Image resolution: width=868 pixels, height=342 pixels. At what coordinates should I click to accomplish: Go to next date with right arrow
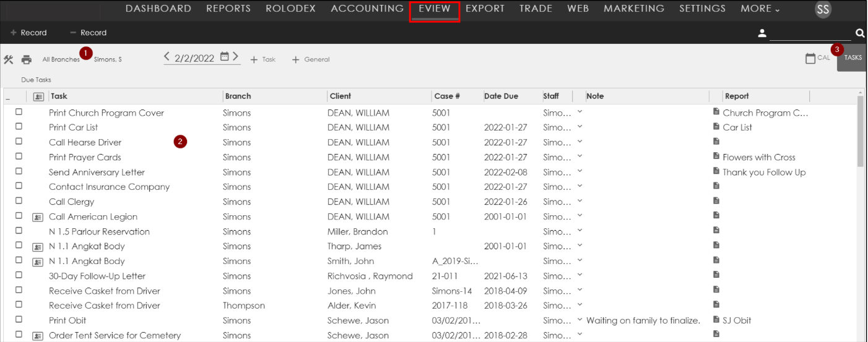pos(236,57)
